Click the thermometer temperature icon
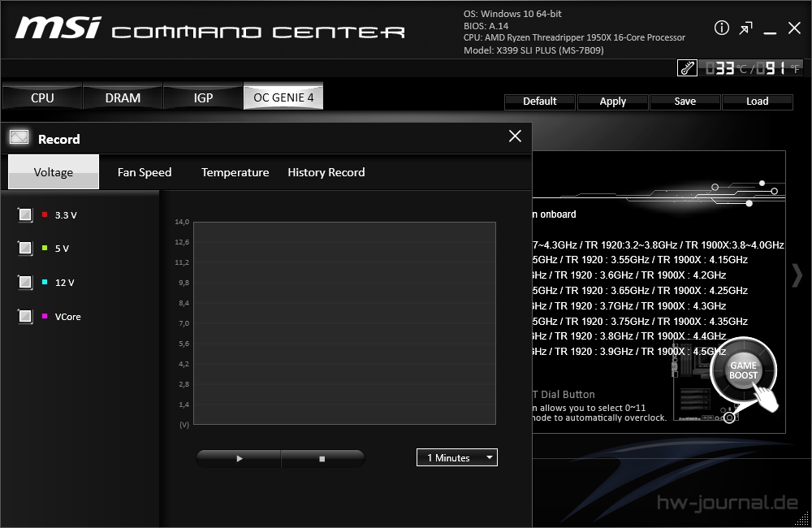This screenshot has height=528, width=812. click(x=687, y=68)
